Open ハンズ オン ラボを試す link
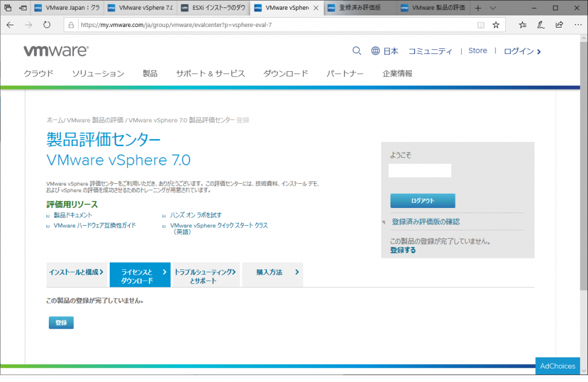 coord(196,215)
